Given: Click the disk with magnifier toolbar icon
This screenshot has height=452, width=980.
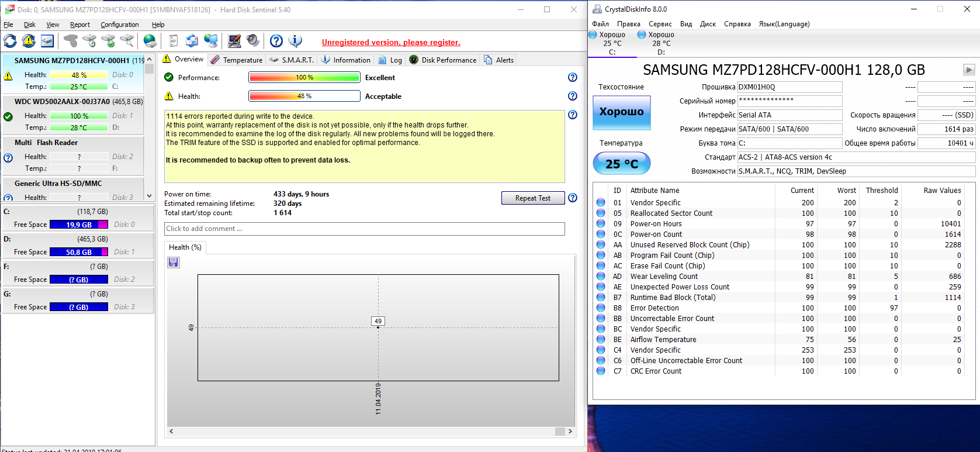Looking at the screenshot, I should (x=127, y=41).
